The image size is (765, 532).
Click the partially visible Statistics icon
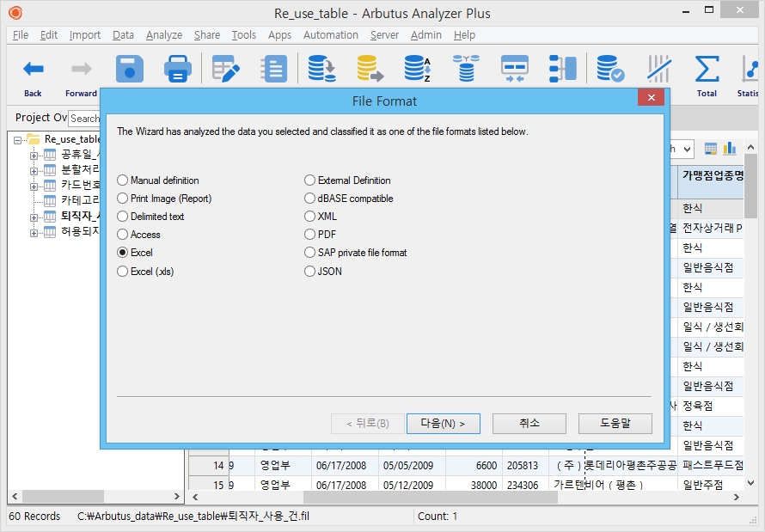click(x=750, y=69)
